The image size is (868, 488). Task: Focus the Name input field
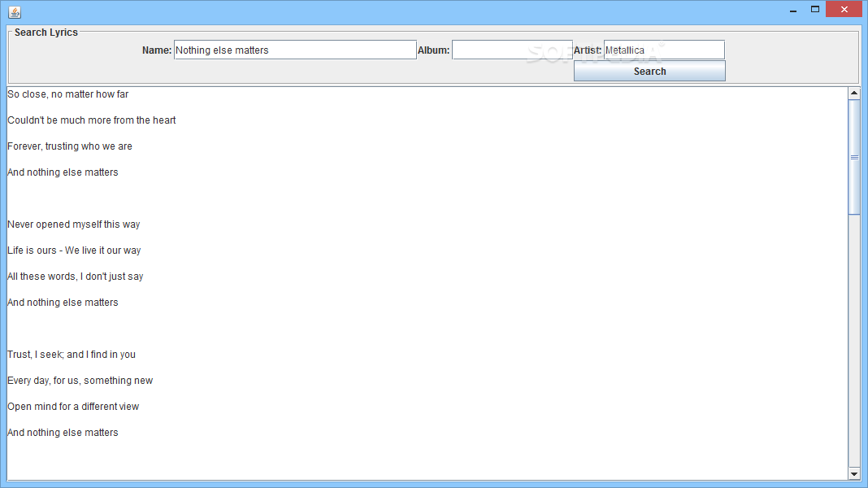[x=295, y=50]
